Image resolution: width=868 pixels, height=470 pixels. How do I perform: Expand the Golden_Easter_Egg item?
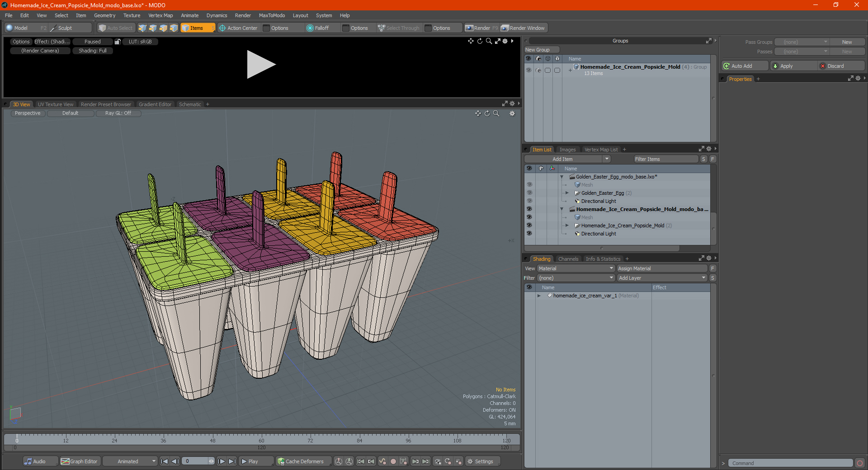pos(567,193)
